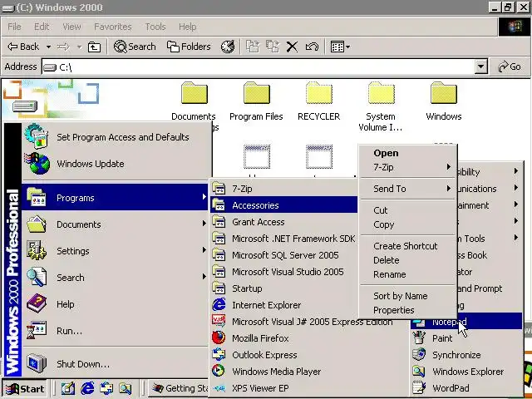Click the Undo toolbar icon
The width and height of the screenshot is (532, 399).
(312, 47)
